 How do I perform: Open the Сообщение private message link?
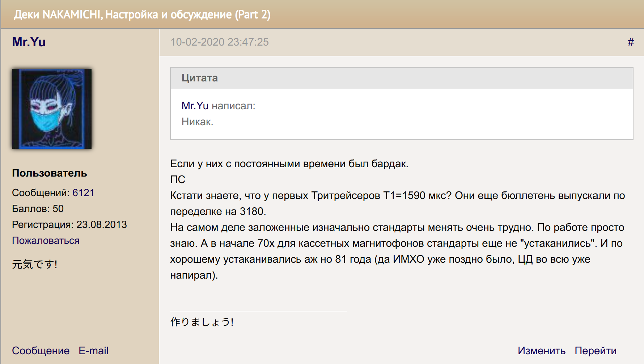click(x=41, y=351)
